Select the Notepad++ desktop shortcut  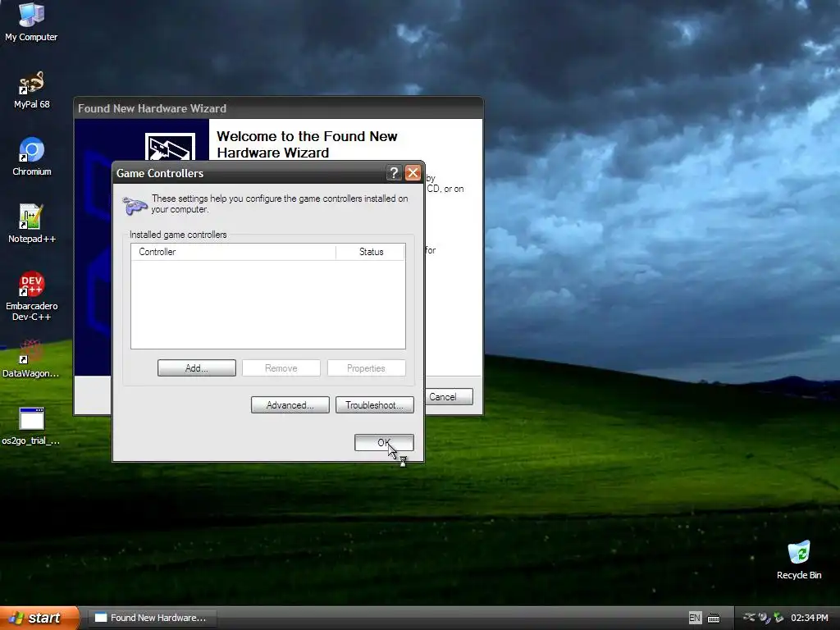pyautogui.click(x=32, y=224)
